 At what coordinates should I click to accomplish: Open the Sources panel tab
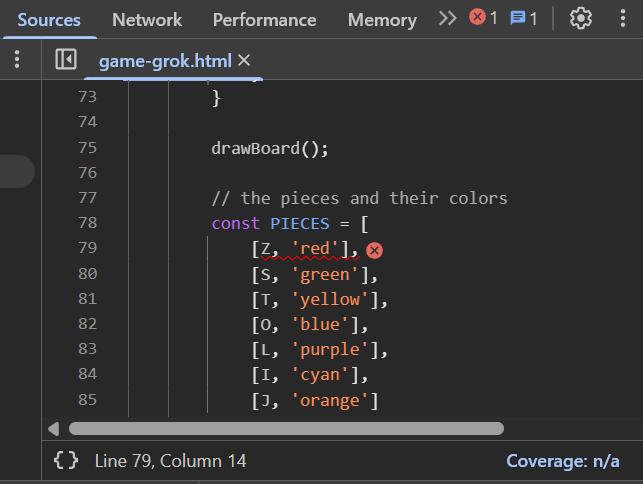(x=49, y=20)
